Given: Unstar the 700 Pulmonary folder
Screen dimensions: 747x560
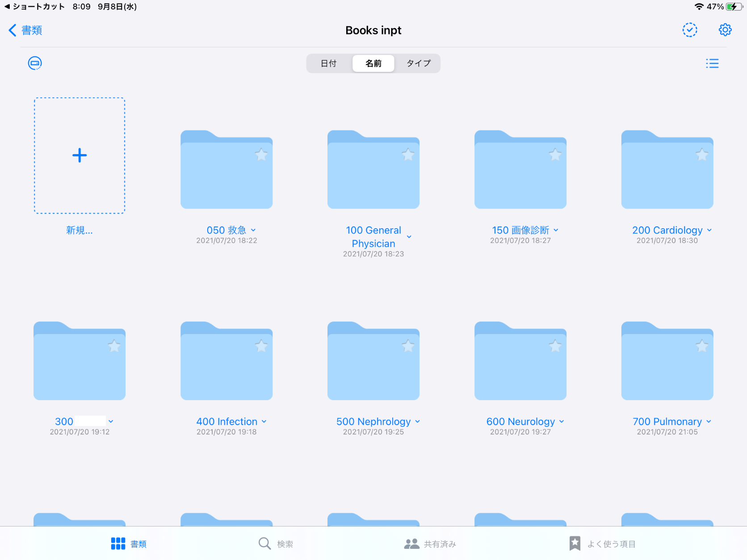Looking at the screenshot, I should (x=701, y=346).
